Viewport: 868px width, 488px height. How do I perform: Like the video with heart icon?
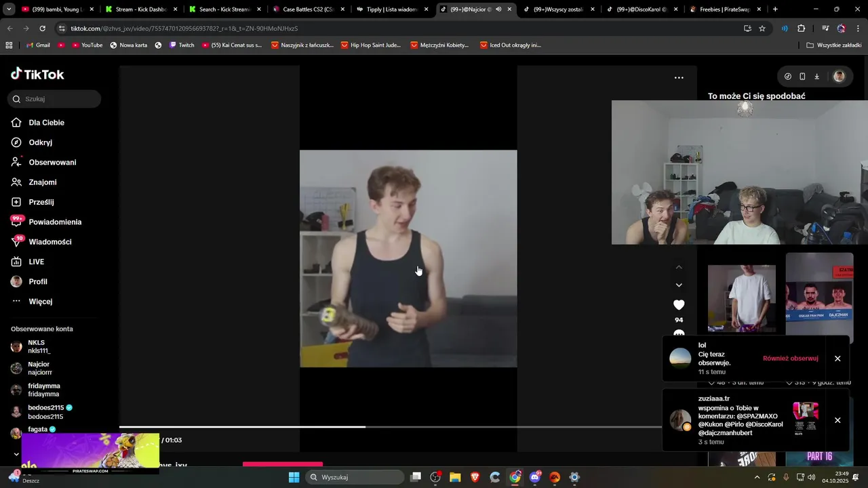[x=679, y=305]
